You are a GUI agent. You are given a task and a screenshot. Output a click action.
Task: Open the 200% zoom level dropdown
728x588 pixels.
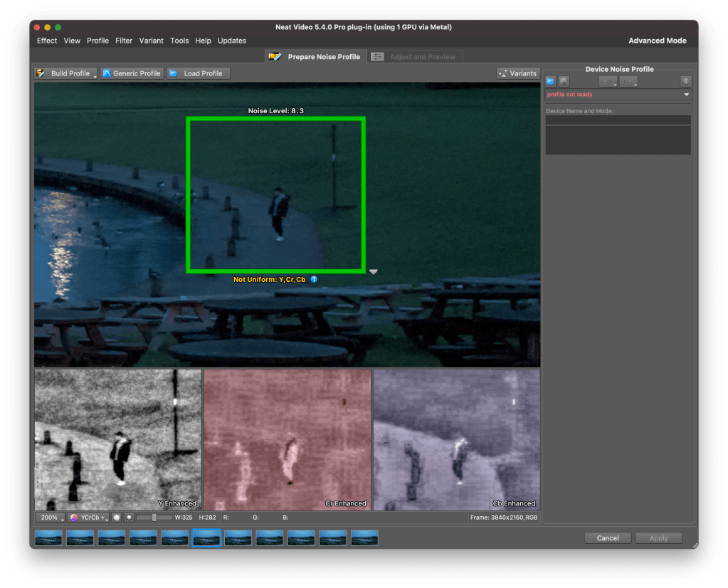tap(50, 518)
